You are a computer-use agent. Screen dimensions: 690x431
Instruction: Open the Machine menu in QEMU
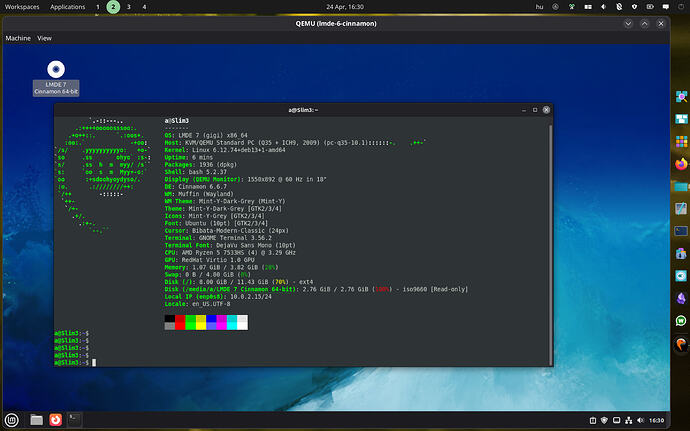[x=18, y=38]
